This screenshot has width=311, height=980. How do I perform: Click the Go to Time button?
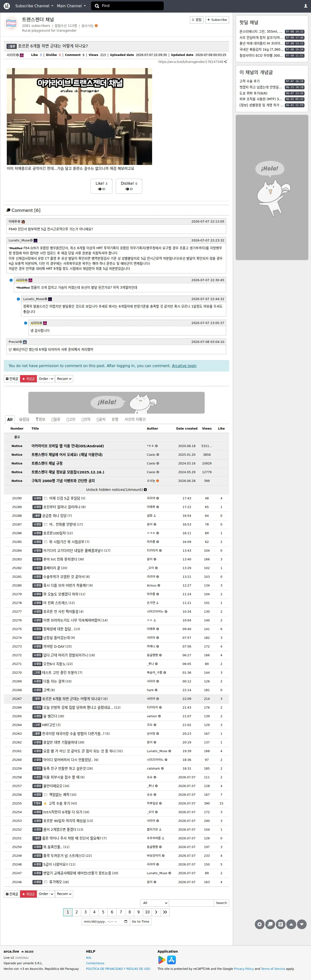[x=140, y=921]
